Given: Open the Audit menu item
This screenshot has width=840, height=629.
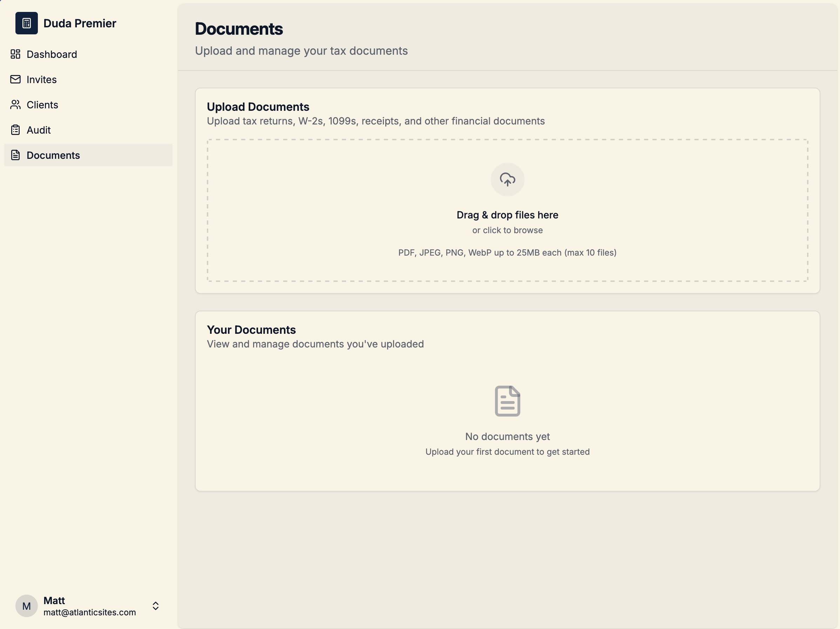Looking at the screenshot, I should tap(38, 130).
